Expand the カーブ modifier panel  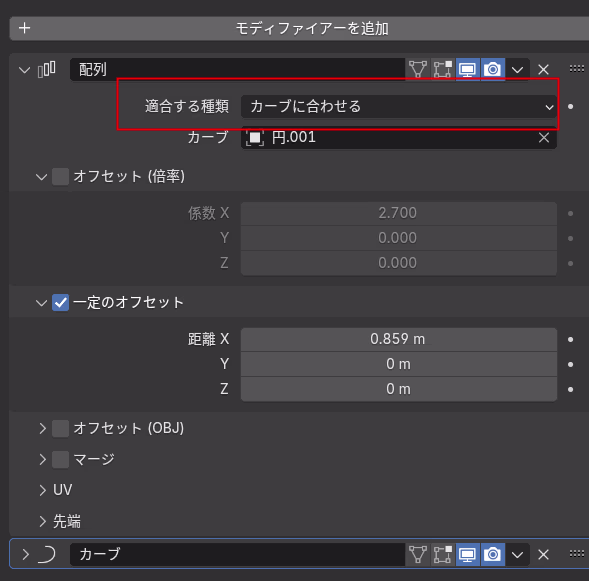pyautogui.click(x=26, y=554)
